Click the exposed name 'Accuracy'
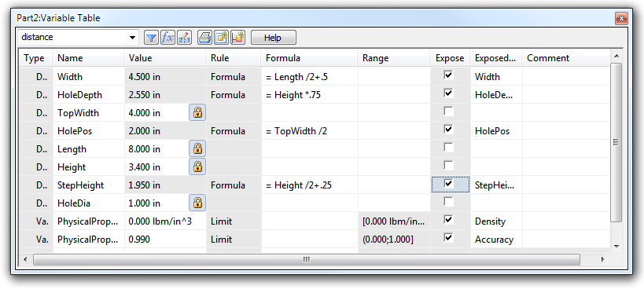 (x=494, y=240)
